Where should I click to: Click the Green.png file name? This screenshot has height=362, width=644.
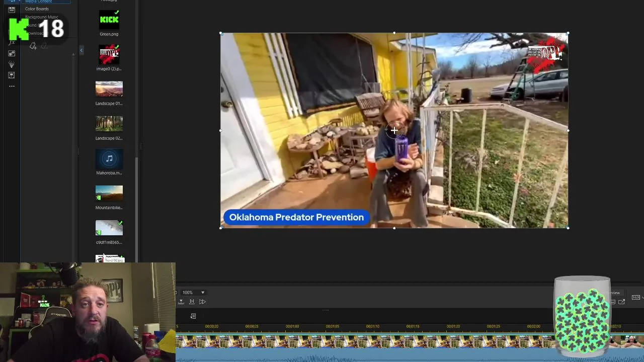click(x=109, y=34)
